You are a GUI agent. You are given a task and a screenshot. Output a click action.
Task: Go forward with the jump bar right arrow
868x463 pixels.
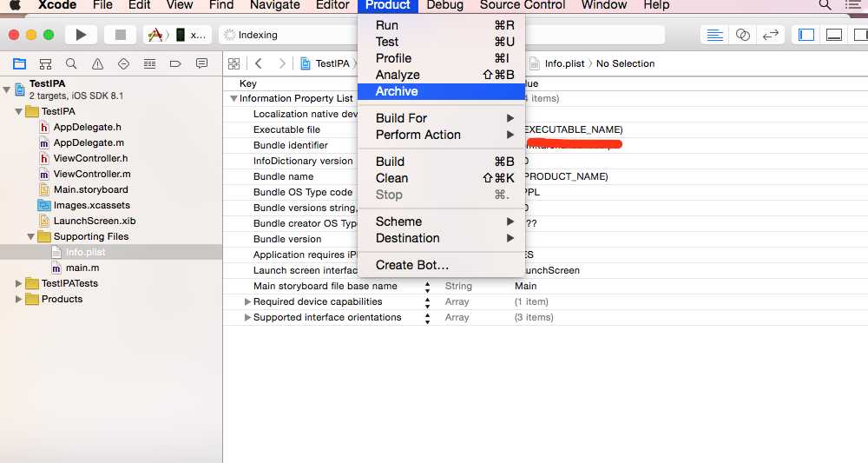click(x=282, y=63)
